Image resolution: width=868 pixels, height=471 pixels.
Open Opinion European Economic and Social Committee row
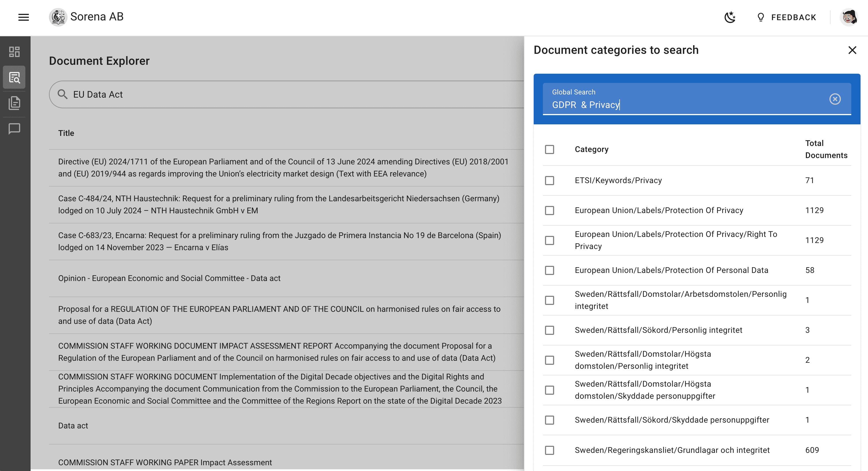pyautogui.click(x=286, y=278)
